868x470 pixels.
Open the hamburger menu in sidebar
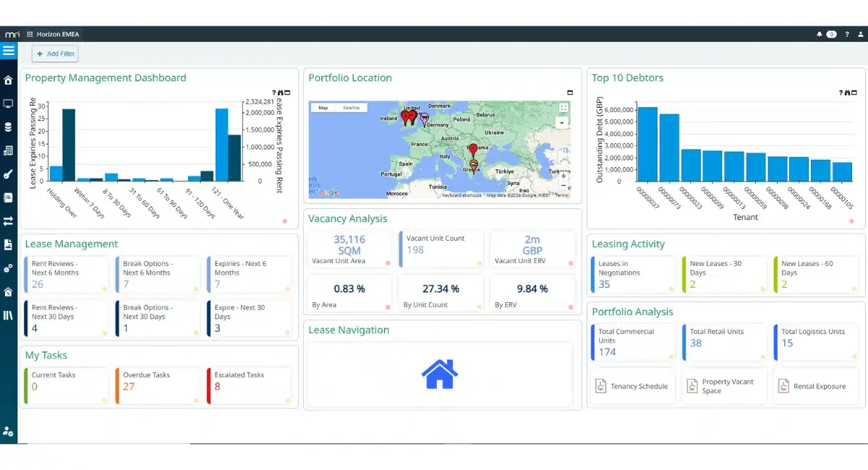(x=9, y=51)
